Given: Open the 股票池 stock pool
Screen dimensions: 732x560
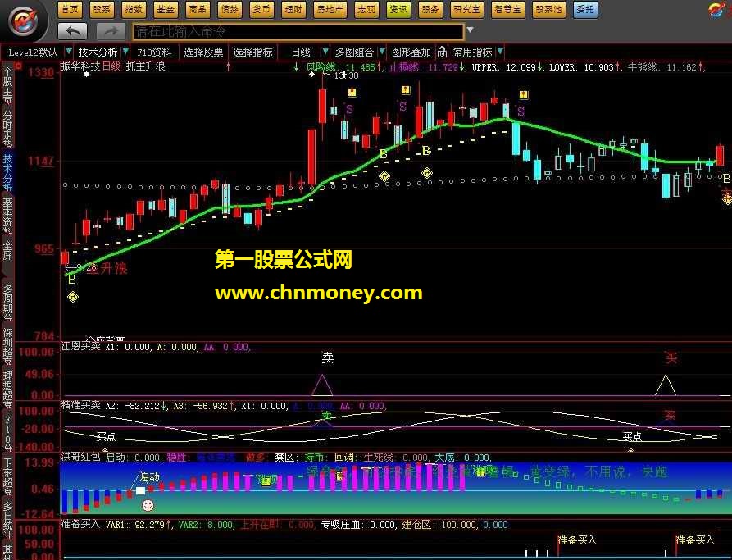Looking at the screenshot, I should coord(548,9).
